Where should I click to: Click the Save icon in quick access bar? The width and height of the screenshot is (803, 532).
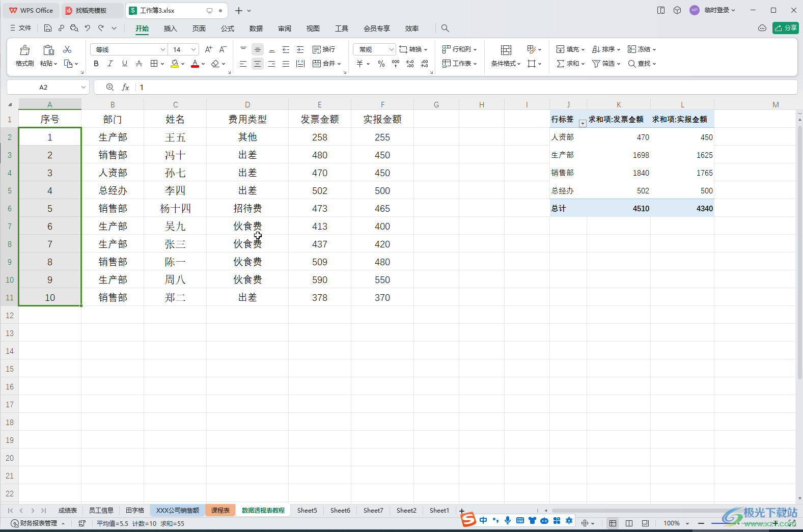point(48,28)
